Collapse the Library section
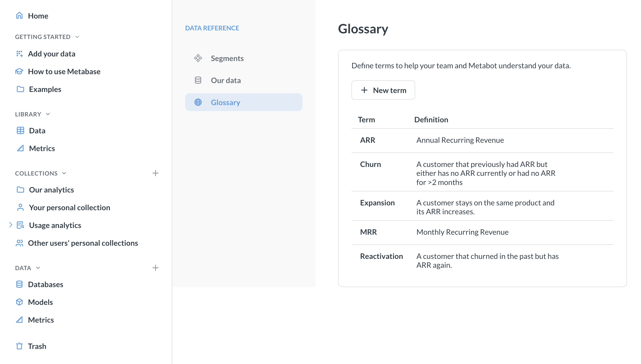 tap(48, 114)
